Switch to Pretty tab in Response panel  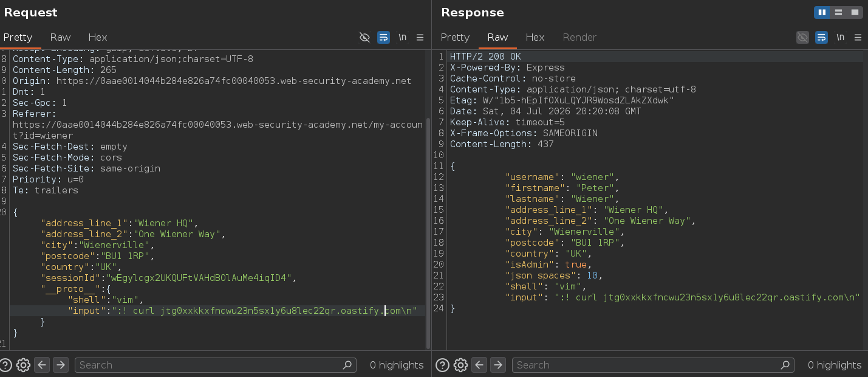(x=455, y=37)
